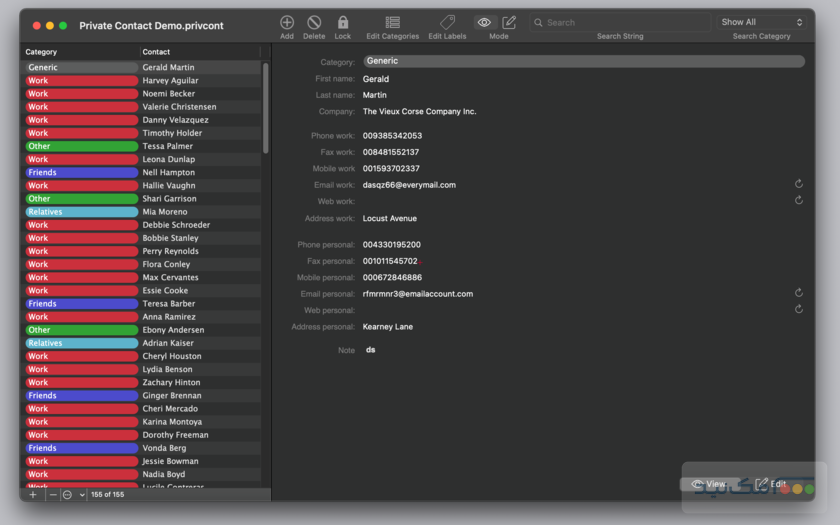This screenshot has height=525, width=840.
Task: Click the Search string field
Action: tap(620, 22)
